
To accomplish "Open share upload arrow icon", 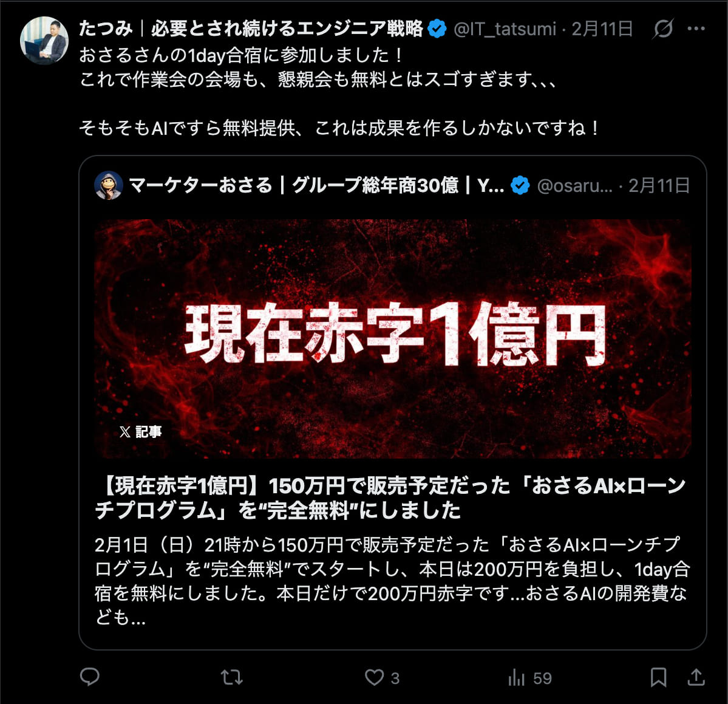I will (x=696, y=677).
